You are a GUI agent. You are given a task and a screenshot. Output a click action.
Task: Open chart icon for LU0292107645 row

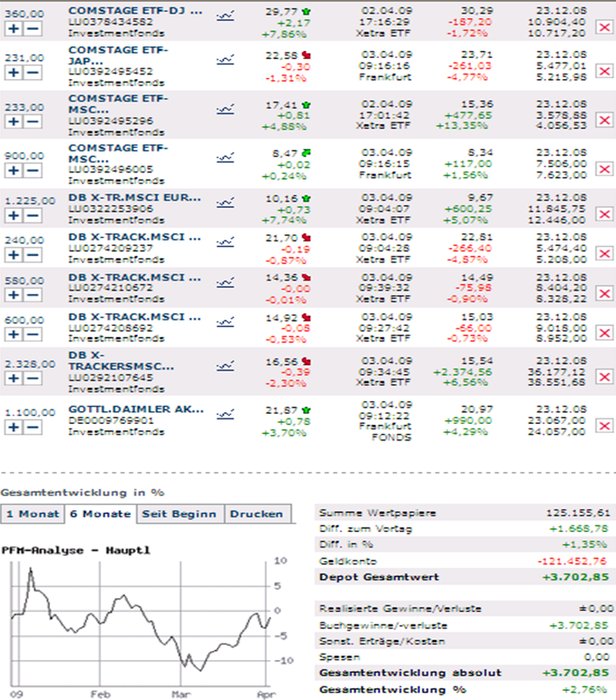225,367
